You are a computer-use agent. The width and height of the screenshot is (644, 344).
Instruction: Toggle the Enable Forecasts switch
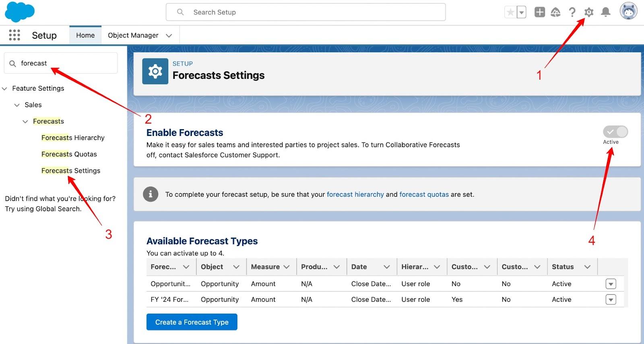615,132
